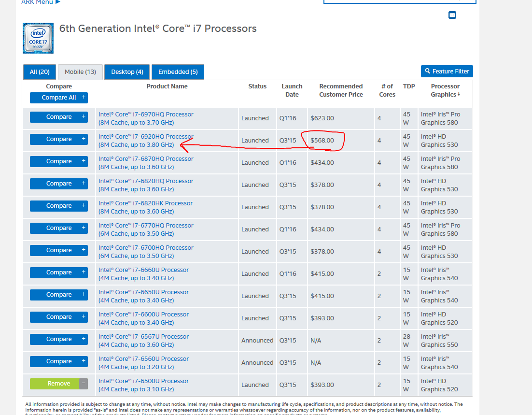
Task: Add i7-6820HK to compare list
Action: [59, 206]
